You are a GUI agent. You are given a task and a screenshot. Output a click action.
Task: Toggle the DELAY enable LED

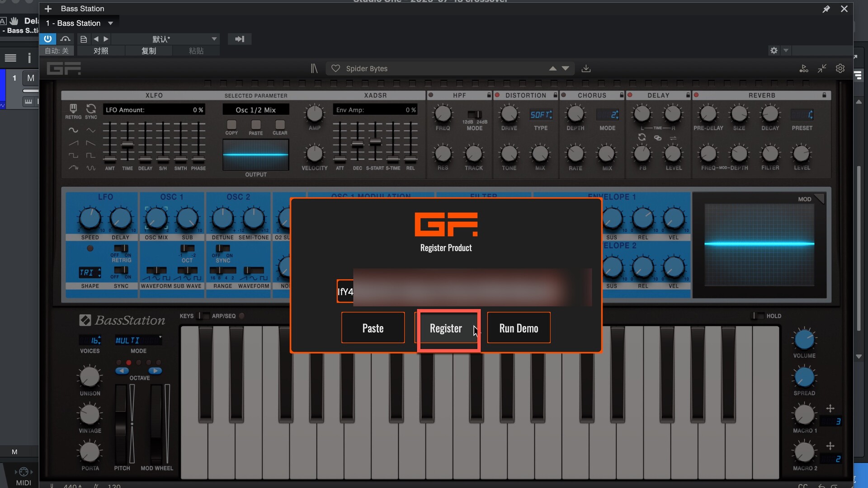pyautogui.click(x=630, y=95)
